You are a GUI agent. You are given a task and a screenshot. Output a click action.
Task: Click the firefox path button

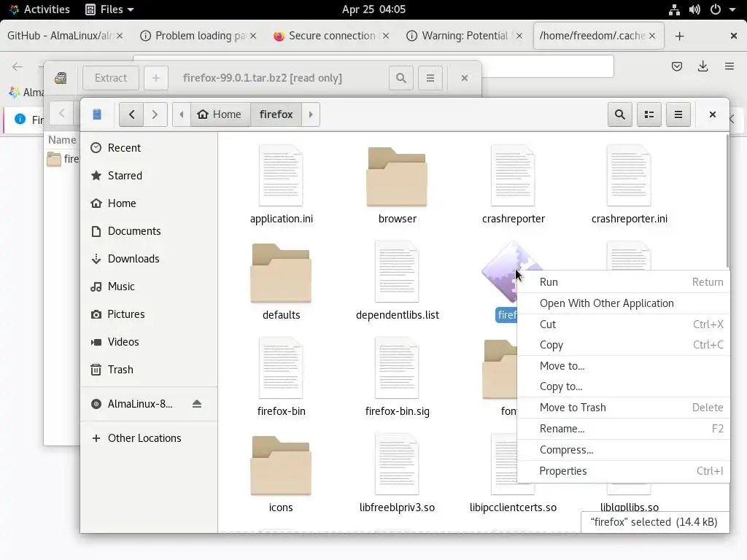pyautogui.click(x=276, y=114)
